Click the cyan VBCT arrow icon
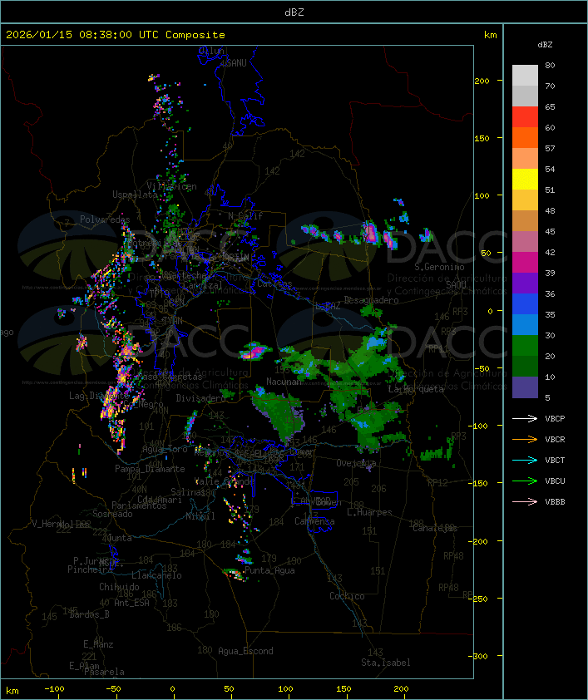 [x=525, y=460]
